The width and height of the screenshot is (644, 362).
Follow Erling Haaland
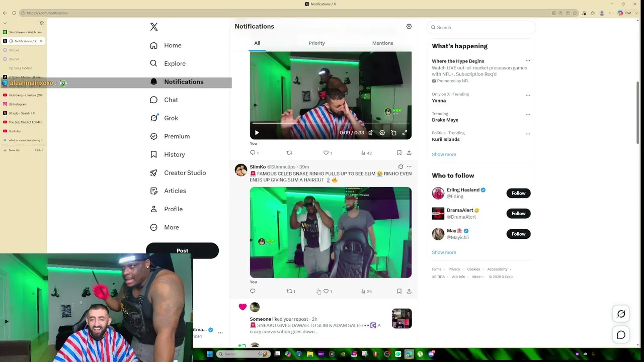point(518,193)
